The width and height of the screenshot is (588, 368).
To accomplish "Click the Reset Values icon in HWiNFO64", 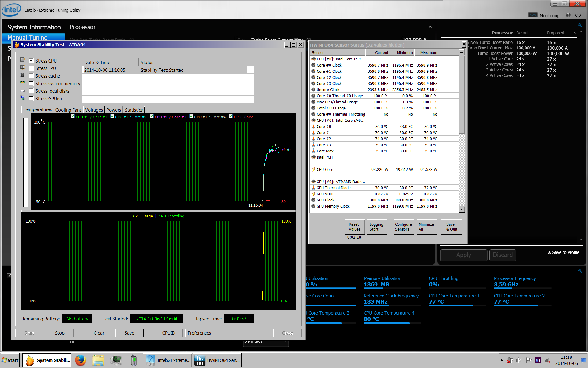I will [x=353, y=226].
